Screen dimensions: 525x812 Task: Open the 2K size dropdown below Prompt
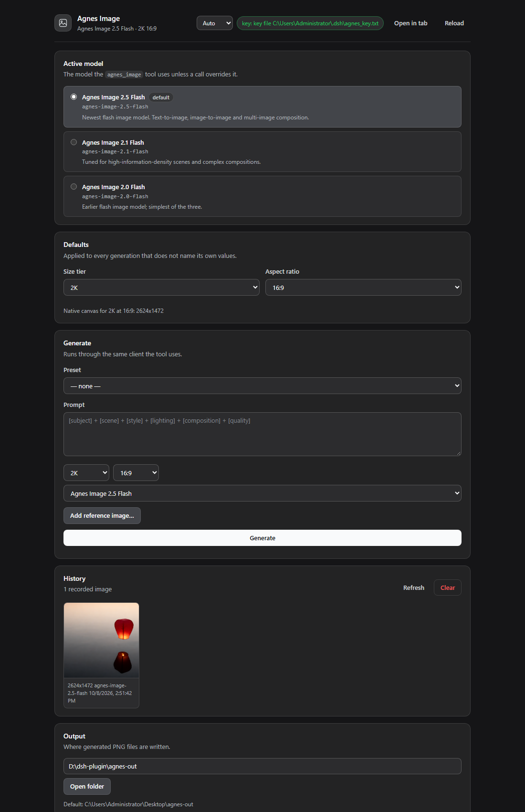86,473
